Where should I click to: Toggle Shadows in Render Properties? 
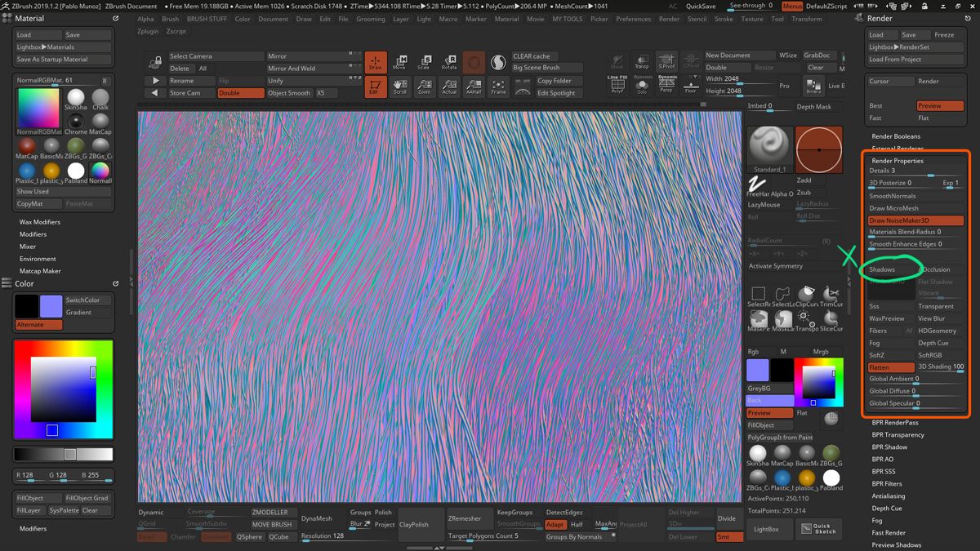(891, 269)
